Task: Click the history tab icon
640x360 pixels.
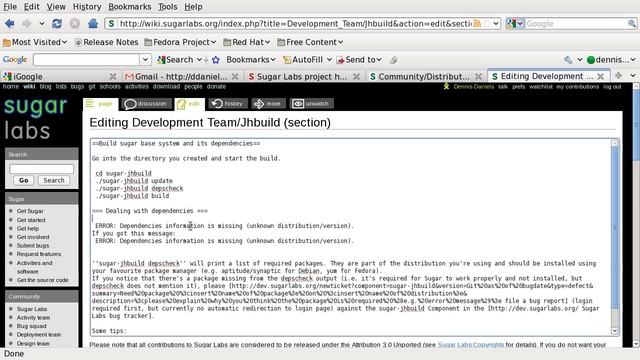Action: point(227,104)
